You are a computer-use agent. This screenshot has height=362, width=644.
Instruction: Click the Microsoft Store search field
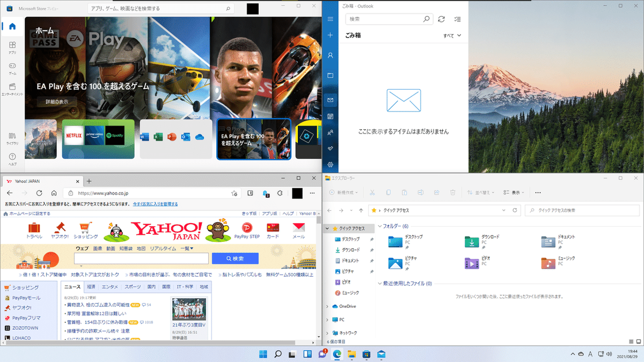[160, 9]
